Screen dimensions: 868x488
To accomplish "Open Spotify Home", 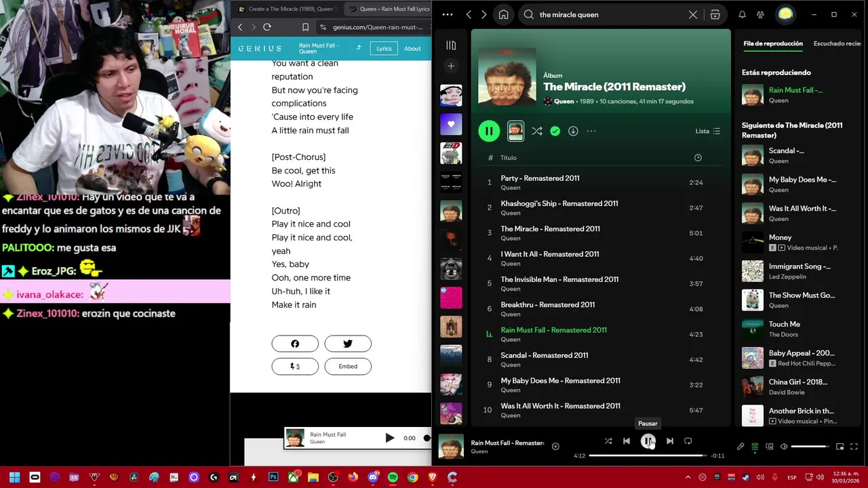I will point(503,14).
